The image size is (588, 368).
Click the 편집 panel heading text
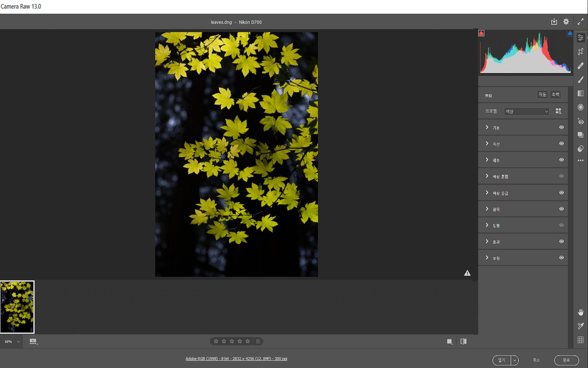488,96
